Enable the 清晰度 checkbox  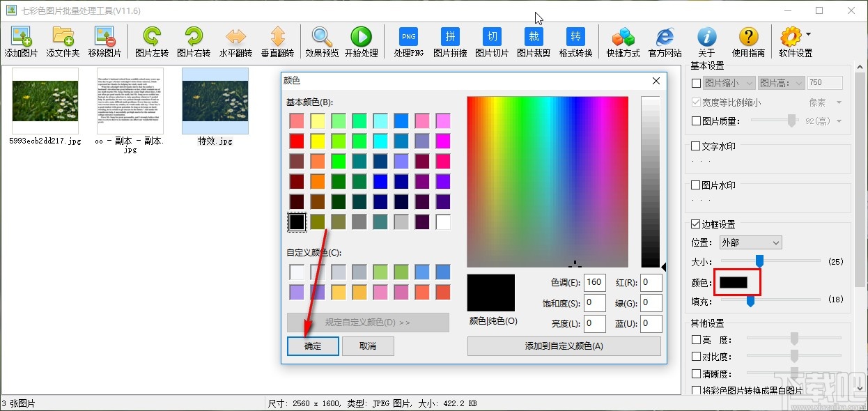click(696, 374)
